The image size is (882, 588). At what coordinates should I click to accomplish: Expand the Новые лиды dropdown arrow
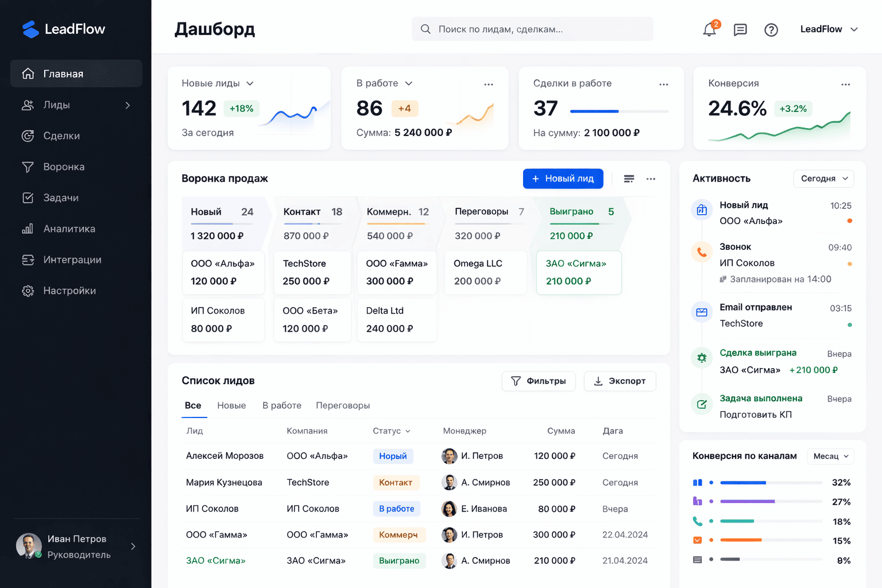point(250,83)
